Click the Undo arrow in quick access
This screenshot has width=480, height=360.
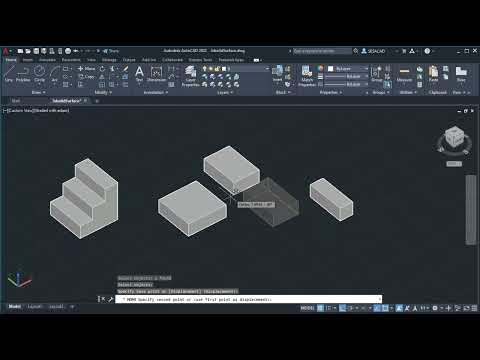pyautogui.click(x=76, y=51)
